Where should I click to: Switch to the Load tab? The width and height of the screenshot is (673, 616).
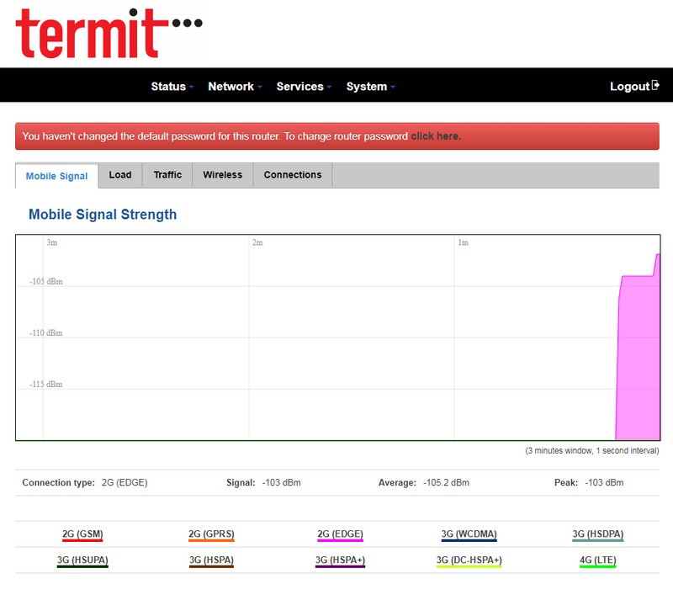[120, 175]
